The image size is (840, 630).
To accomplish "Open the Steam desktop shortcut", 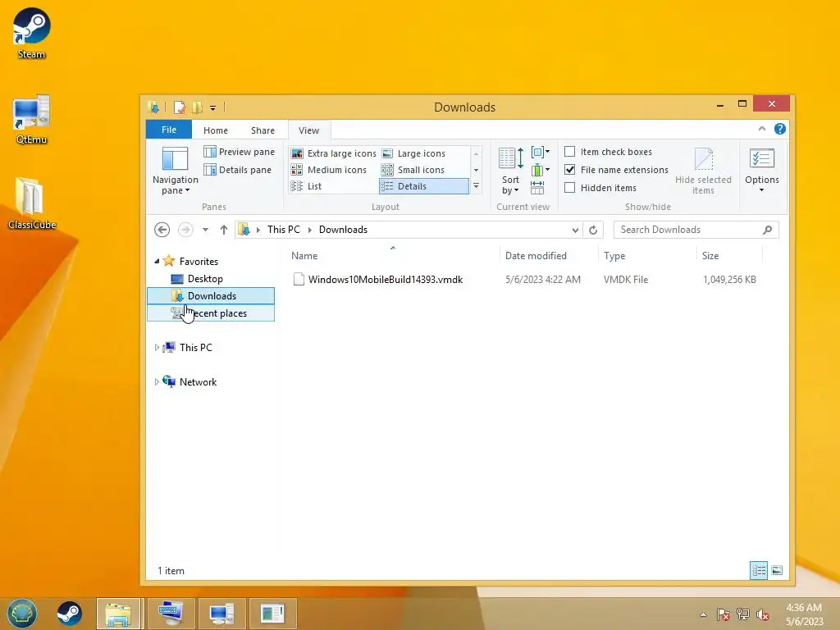I will click(x=31, y=33).
